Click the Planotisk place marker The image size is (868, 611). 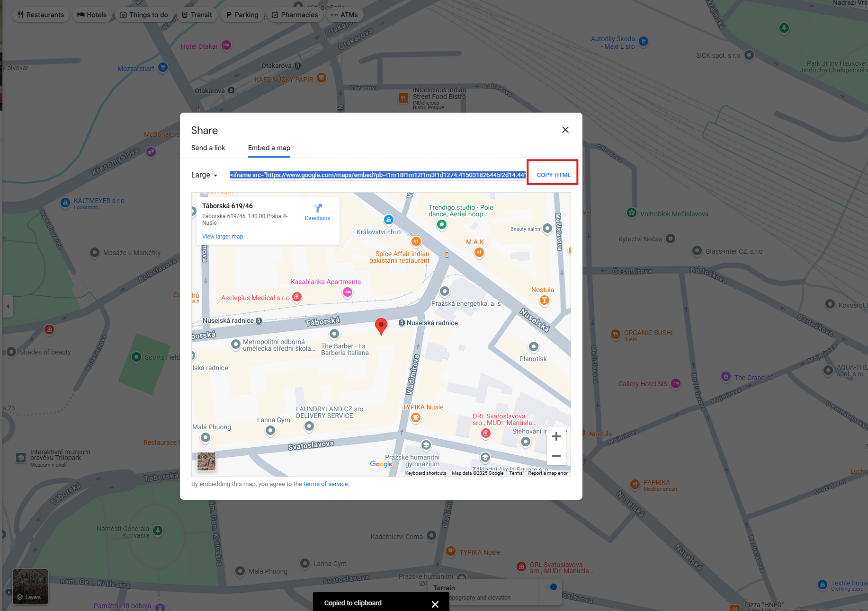(x=534, y=346)
